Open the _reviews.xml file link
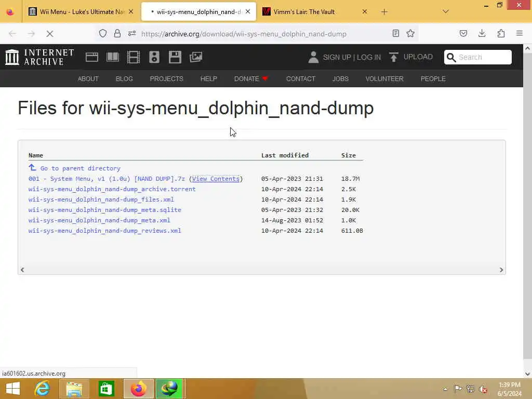Image resolution: width=532 pixels, height=399 pixels. point(105,231)
